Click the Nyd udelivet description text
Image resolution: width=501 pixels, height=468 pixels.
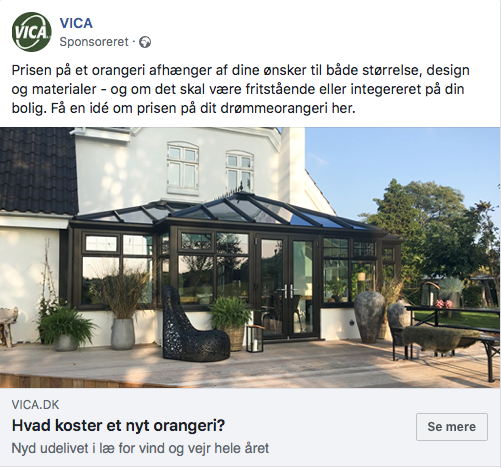tap(140, 448)
